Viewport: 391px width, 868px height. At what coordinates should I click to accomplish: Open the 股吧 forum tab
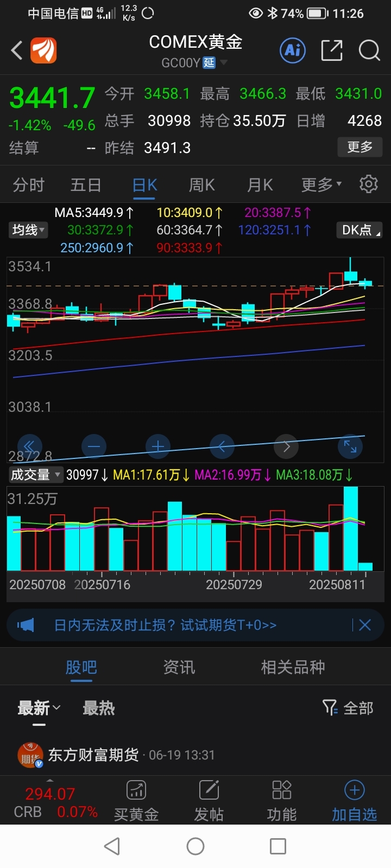coord(81,667)
